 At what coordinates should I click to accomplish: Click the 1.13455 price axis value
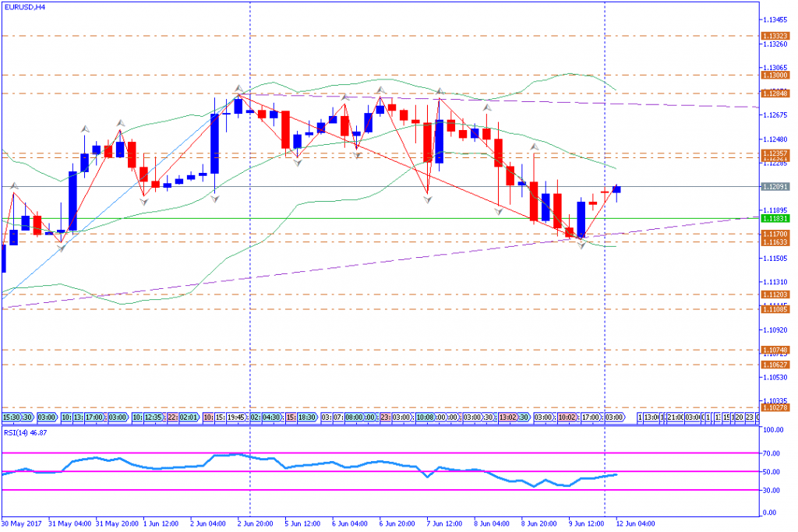pyautogui.click(x=775, y=19)
